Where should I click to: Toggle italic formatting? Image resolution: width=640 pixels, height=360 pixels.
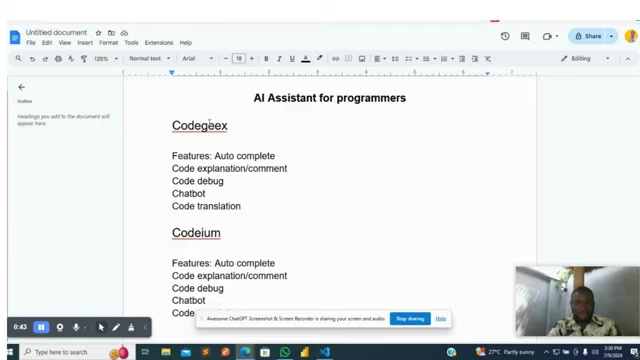(279, 59)
